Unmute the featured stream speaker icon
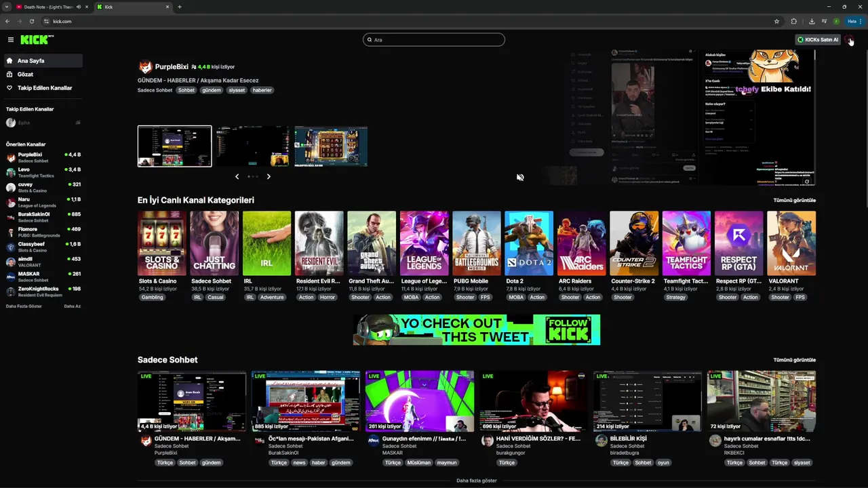Viewport: 868px width, 488px height. point(520,178)
